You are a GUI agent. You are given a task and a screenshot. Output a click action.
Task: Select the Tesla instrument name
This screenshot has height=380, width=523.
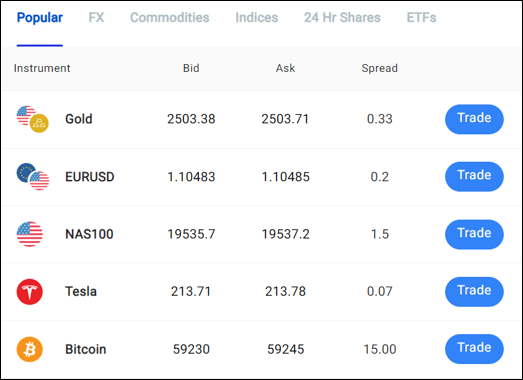coord(81,292)
